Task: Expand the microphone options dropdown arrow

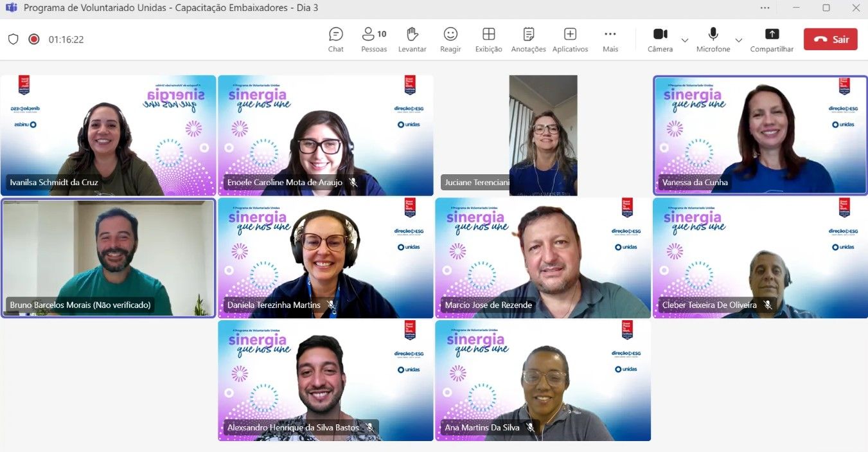Action: click(739, 40)
